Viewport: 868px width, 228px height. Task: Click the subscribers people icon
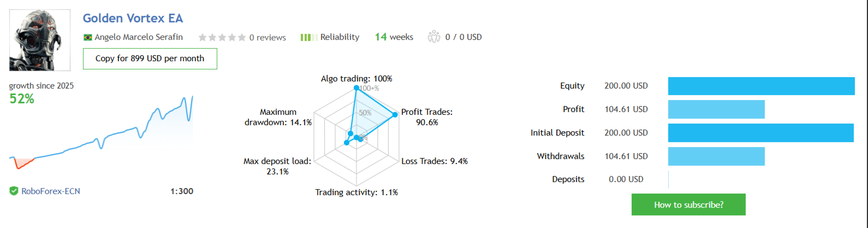click(434, 37)
